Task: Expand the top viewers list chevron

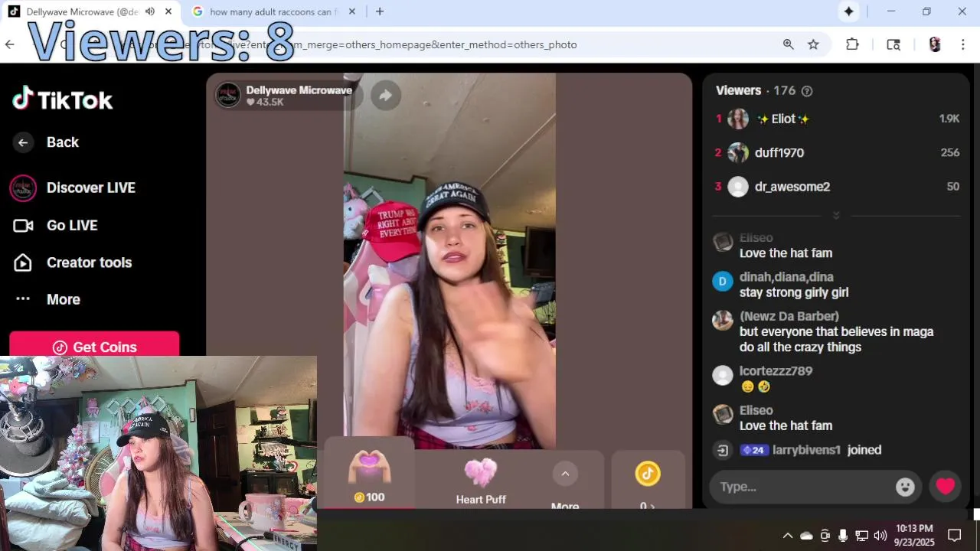Action: (x=836, y=216)
